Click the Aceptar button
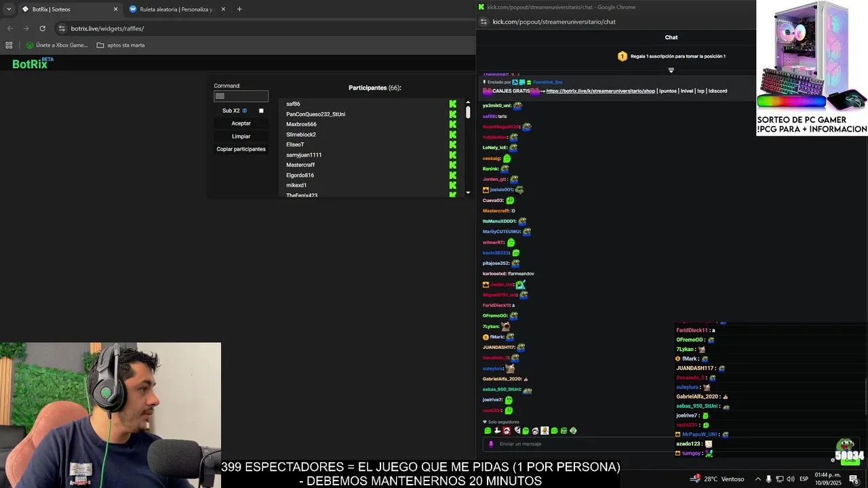This screenshot has width=868, height=488. tap(241, 123)
